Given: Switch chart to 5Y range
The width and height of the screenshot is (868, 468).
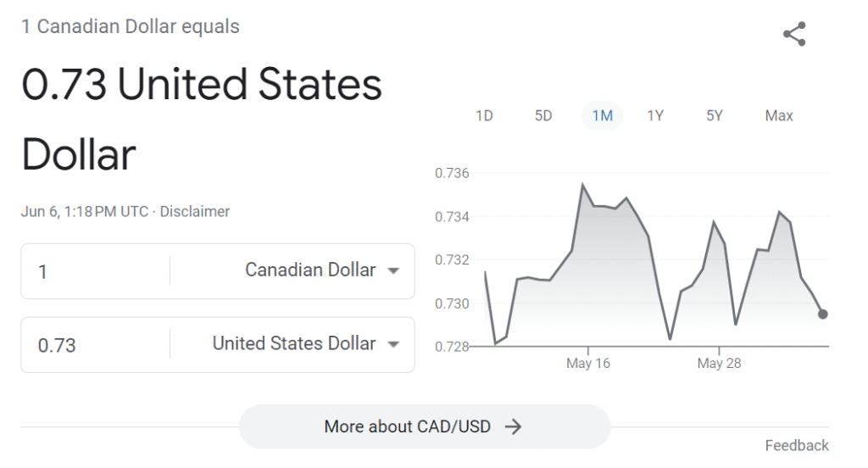Looking at the screenshot, I should (x=715, y=115).
